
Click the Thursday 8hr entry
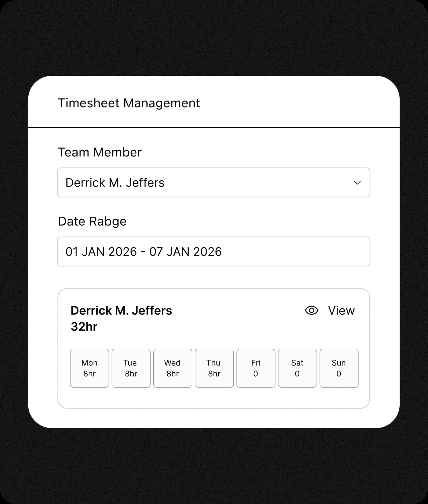[214, 368]
